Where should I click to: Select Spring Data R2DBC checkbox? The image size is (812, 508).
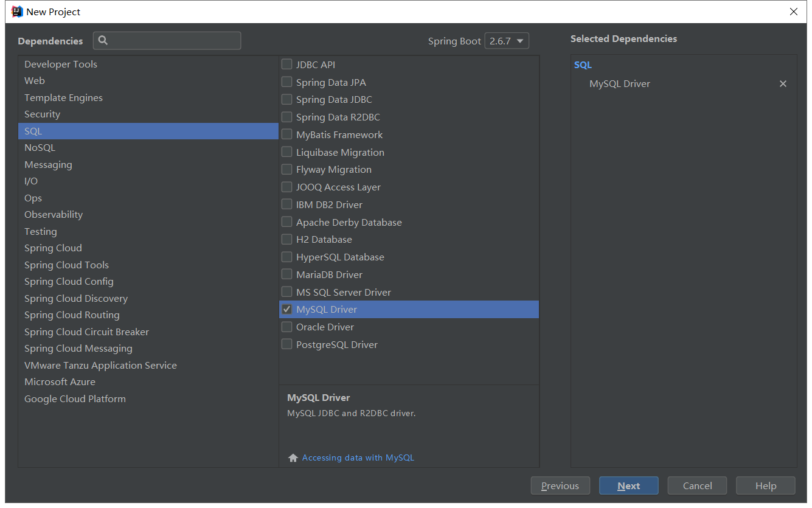(286, 117)
